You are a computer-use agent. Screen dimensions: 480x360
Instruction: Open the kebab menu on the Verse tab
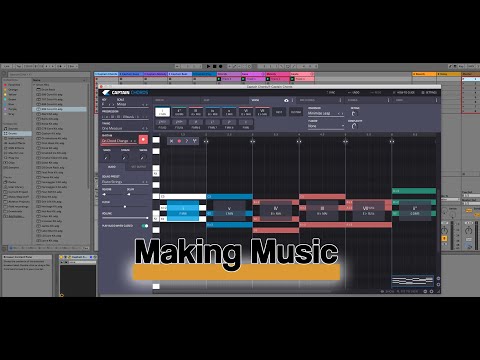click(x=293, y=100)
